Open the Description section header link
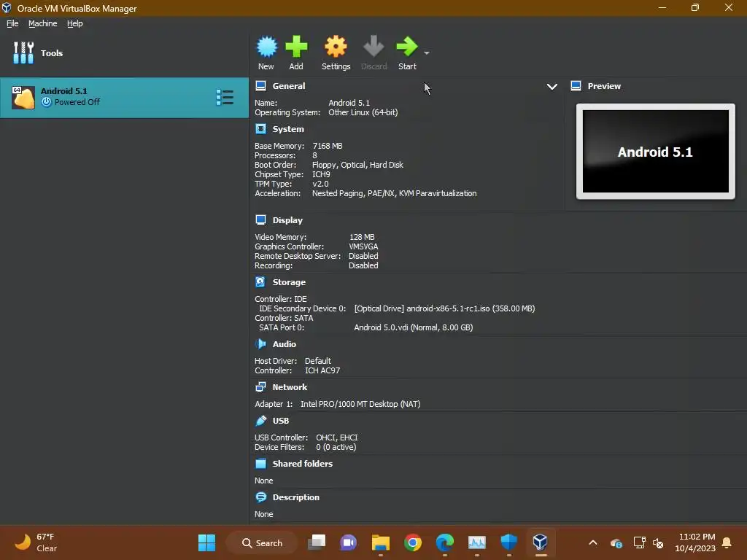The width and height of the screenshot is (747, 560). pos(296,497)
